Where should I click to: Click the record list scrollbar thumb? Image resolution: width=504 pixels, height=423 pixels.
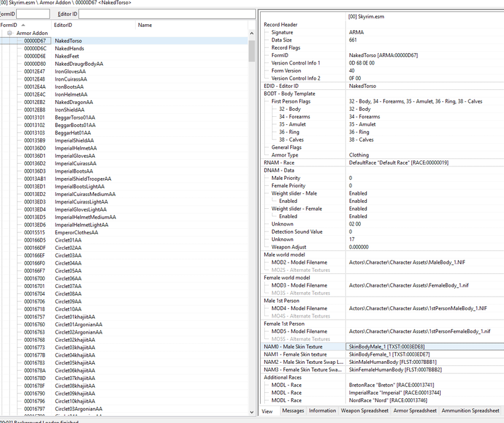coord(252,51)
